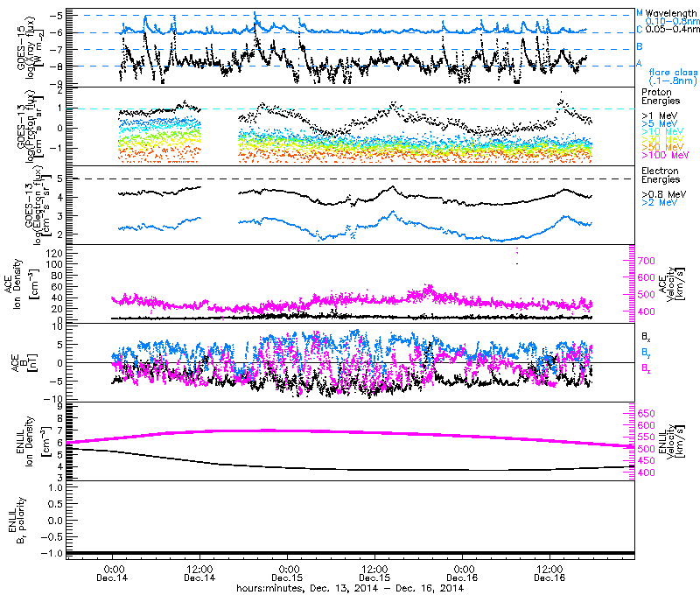Click the 'Electron Energies' legend heading
The height and width of the screenshot is (595, 700).
(x=661, y=175)
